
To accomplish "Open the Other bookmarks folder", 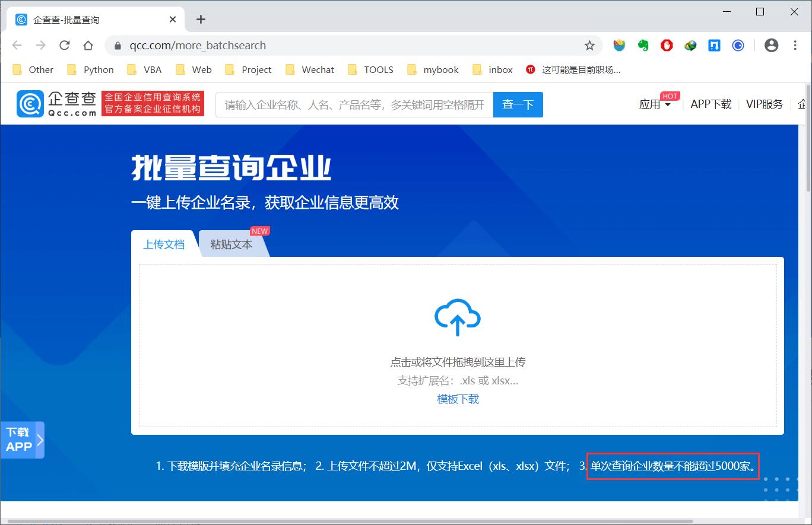I will pos(33,69).
